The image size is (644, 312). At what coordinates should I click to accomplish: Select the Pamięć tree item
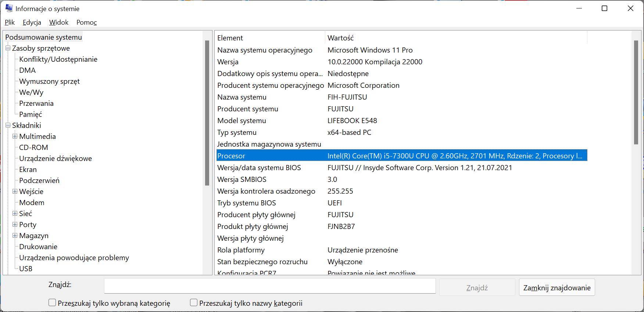pyautogui.click(x=31, y=114)
